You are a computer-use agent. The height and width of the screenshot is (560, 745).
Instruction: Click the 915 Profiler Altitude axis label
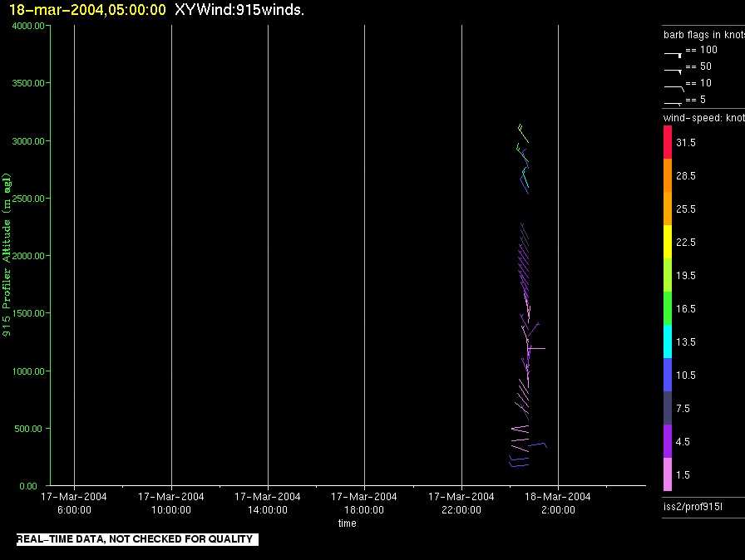click(x=6, y=255)
